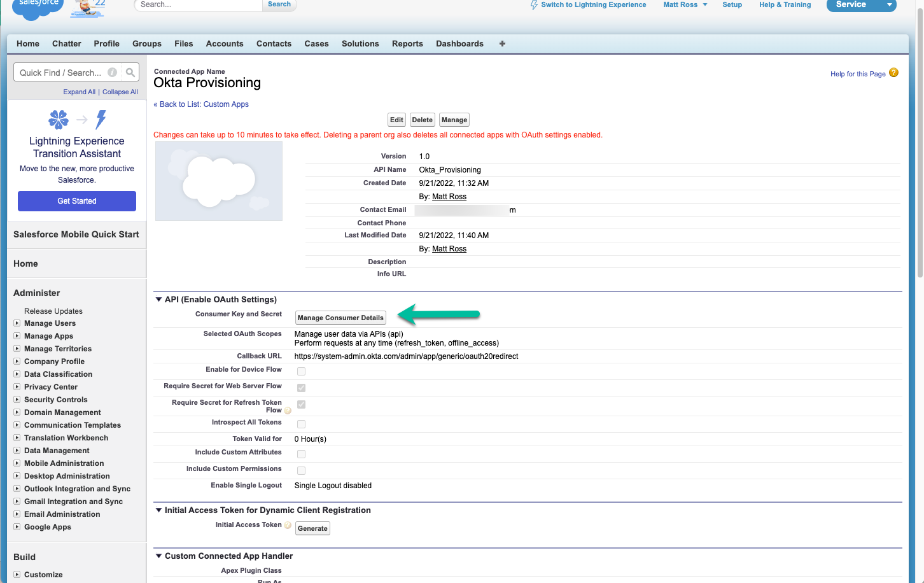924x583 pixels.
Task: Toggle Include Custom Permissions checkbox
Action: pos(301,470)
